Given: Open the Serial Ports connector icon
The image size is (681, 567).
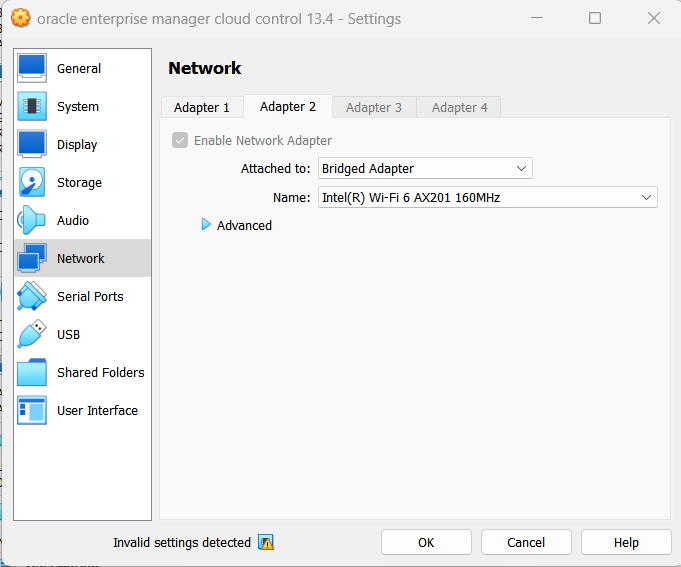Looking at the screenshot, I should coord(32,296).
